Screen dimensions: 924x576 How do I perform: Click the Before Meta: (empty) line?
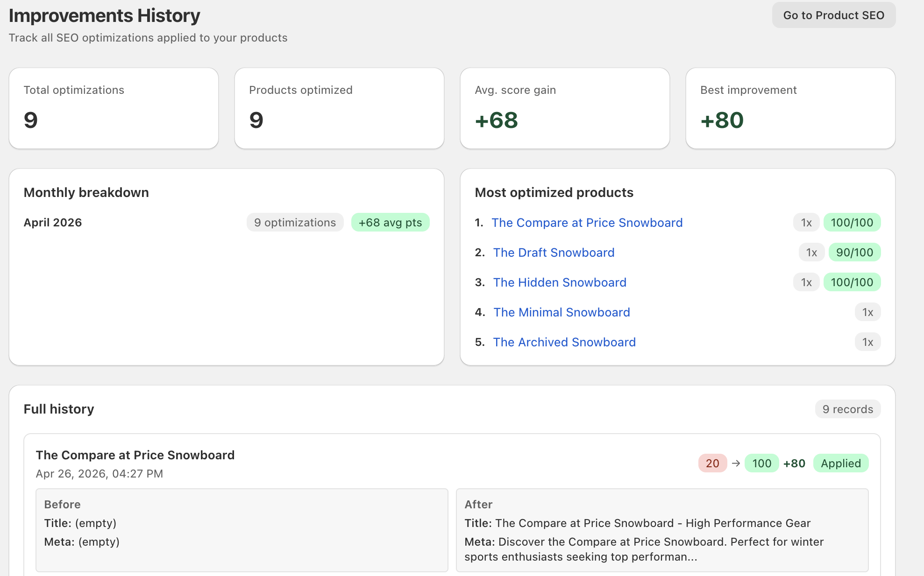[x=82, y=542]
